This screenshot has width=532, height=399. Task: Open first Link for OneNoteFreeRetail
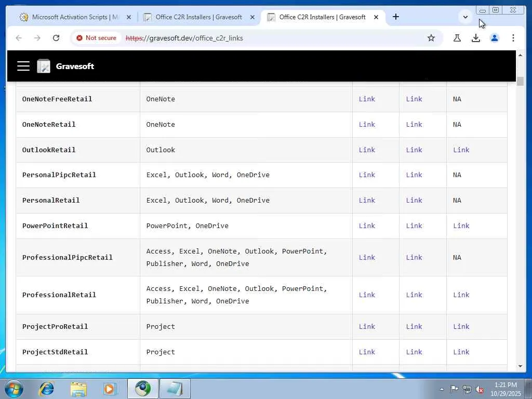tap(367, 99)
